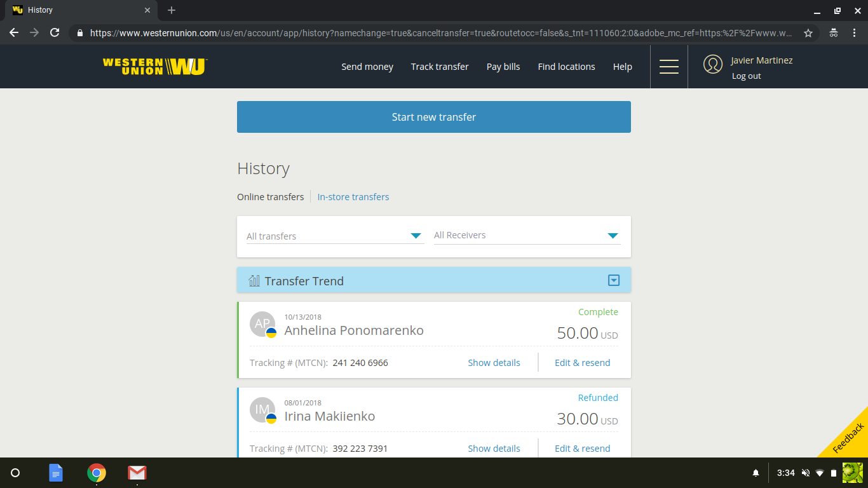Click the 30.00 USD amount
The height and width of the screenshot is (488, 868).
pyautogui.click(x=587, y=419)
